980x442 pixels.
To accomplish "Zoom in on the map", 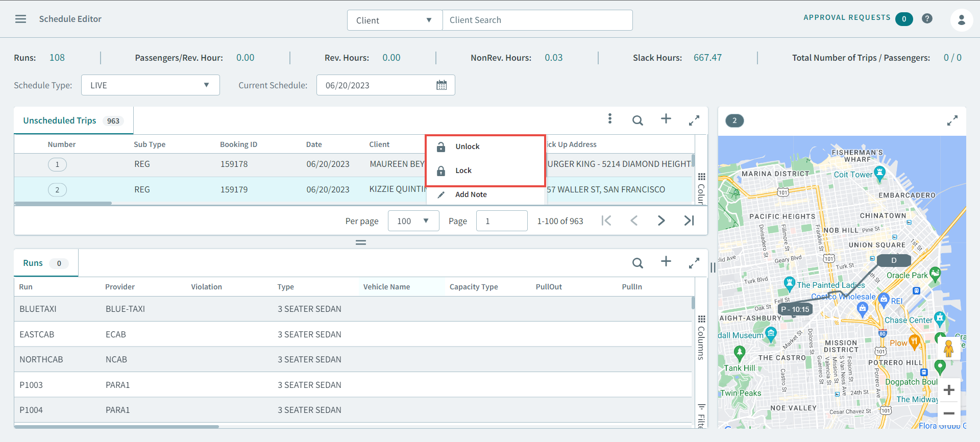I will 949,390.
